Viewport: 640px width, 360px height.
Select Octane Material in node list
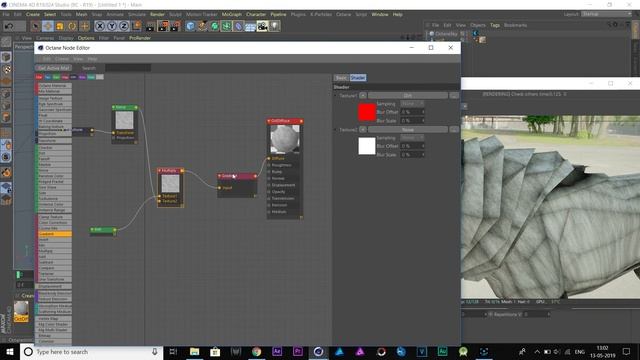55,86
